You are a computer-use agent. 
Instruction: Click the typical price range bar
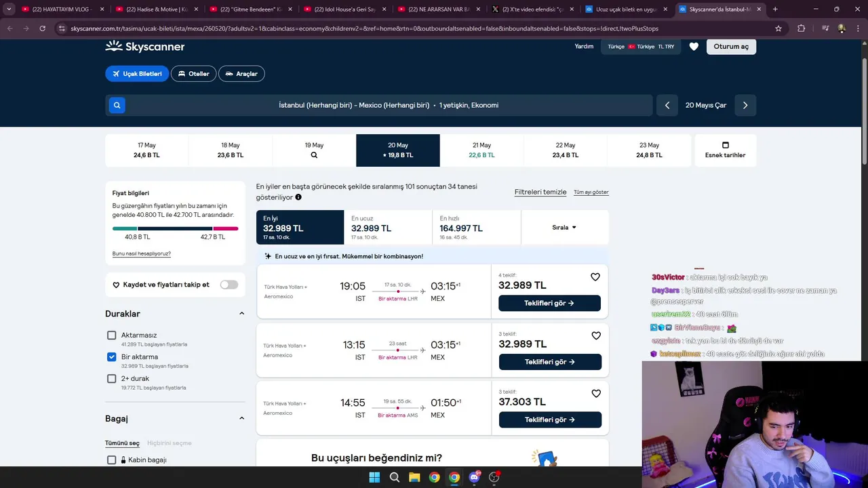(175, 228)
